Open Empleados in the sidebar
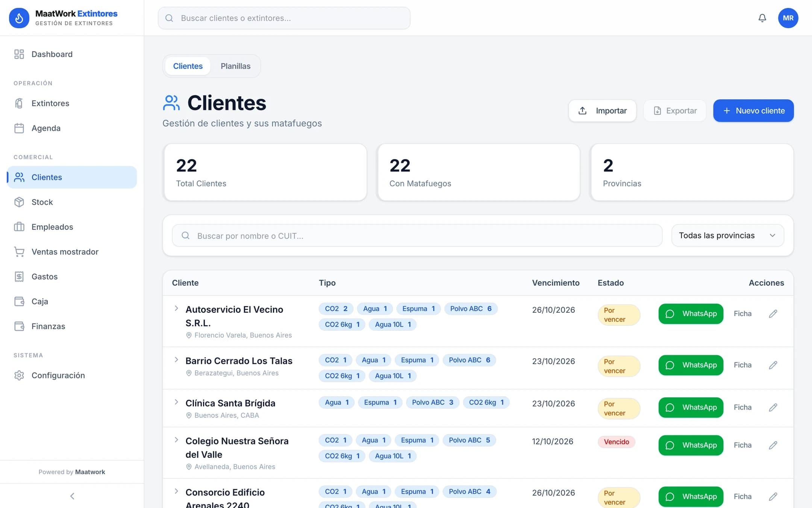The width and height of the screenshot is (812, 508). click(72, 227)
